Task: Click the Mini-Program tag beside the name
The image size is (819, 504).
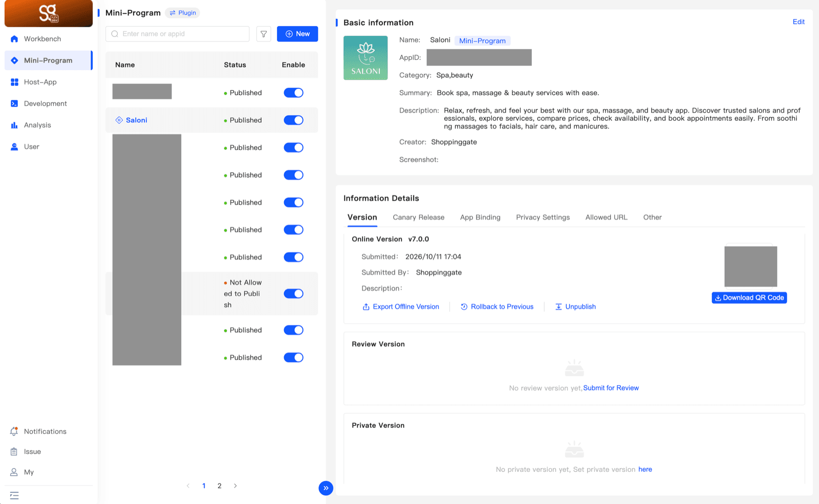Action: coord(482,41)
